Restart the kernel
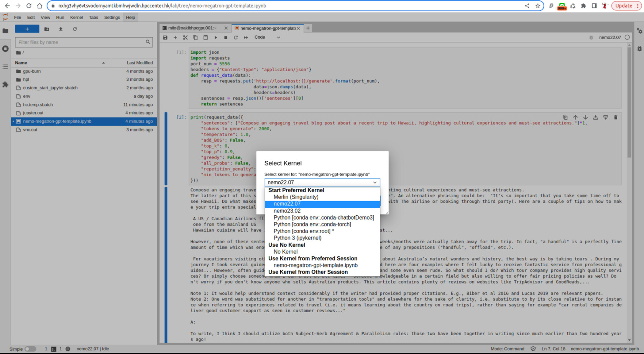Image resolution: width=644 pixels, height=354 pixels. (x=236, y=38)
